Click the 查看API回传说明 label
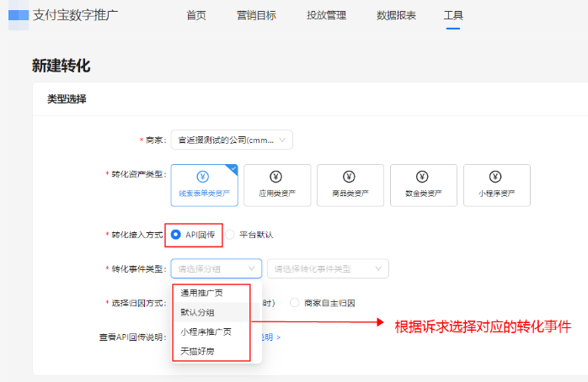 click(131, 337)
